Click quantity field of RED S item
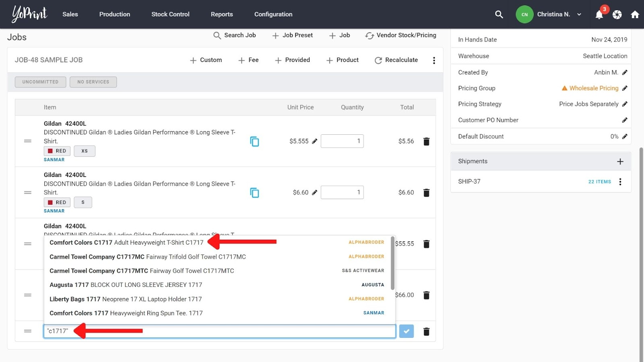644x362 pixels. (x=342, y=193)
